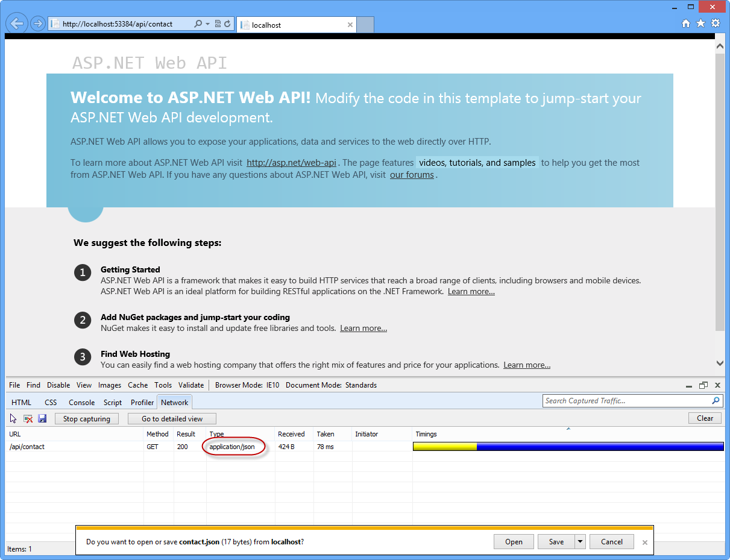730x560 pixels.
Task: Open the Tools menu in developer tools
Action: [163, 385]
